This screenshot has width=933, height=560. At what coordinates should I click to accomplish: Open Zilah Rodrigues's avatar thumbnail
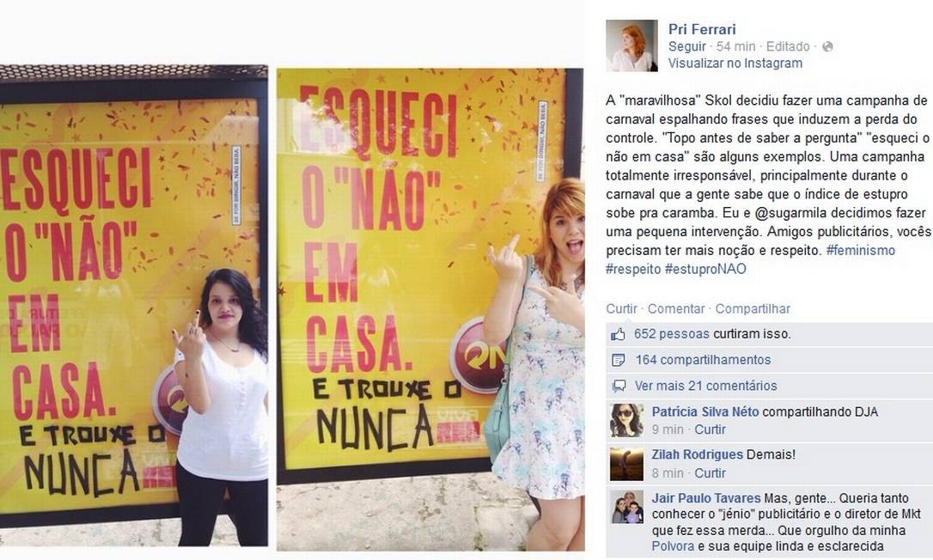(626, 464)
